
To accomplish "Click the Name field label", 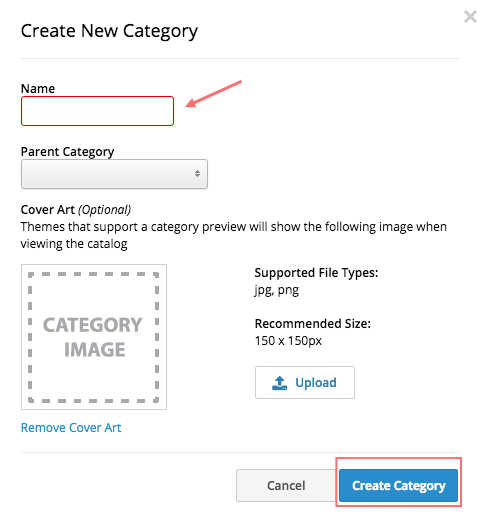I will click(38, 89).
